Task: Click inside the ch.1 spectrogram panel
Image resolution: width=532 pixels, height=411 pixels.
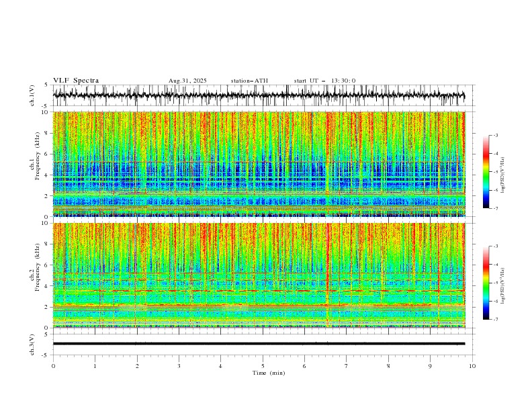Action: tap(259, 164)
